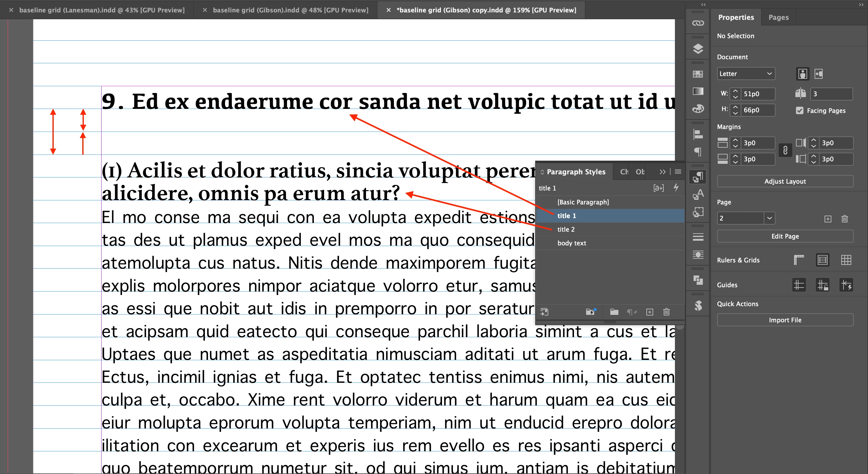Open the Letter page size dropdown

click(745, 74)
